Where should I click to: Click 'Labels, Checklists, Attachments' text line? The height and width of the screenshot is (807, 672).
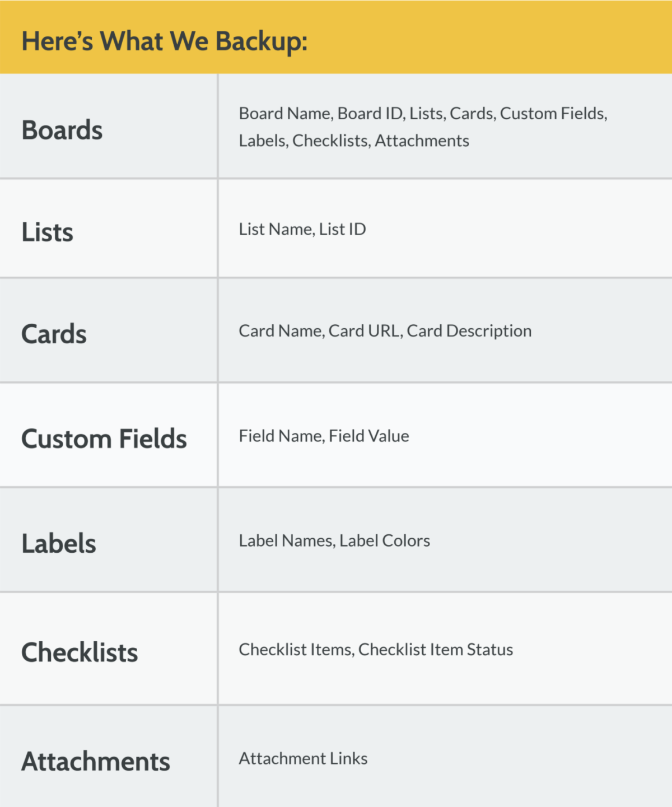click(354, 141)
